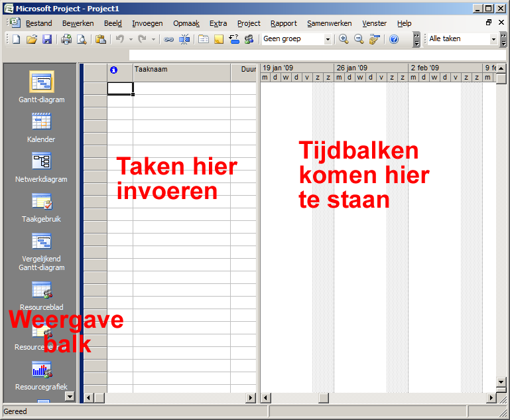Click the Gantt chart horizontal scroll thumb
Screen dimensions: 510x420
click(323, 398)
